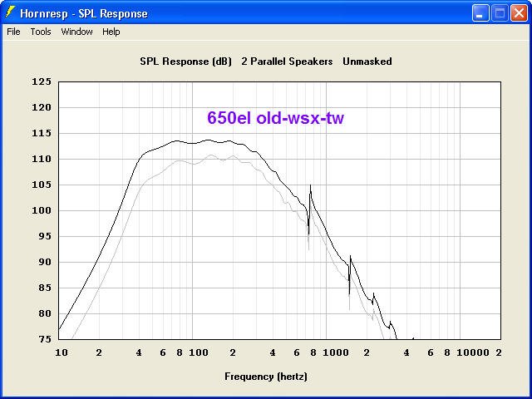Open the Help menu

(111, 32)
